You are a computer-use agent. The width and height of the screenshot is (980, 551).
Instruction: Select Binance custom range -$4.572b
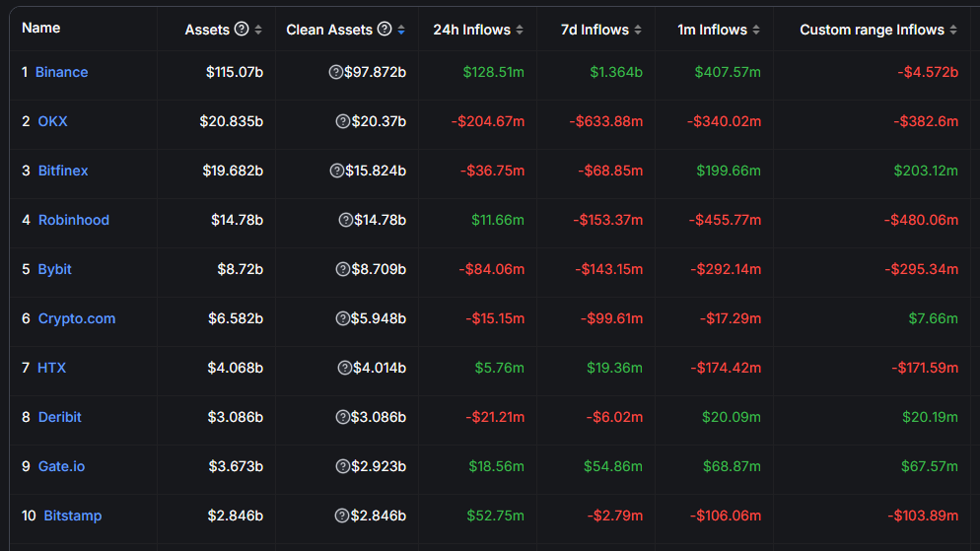[928, 72]
